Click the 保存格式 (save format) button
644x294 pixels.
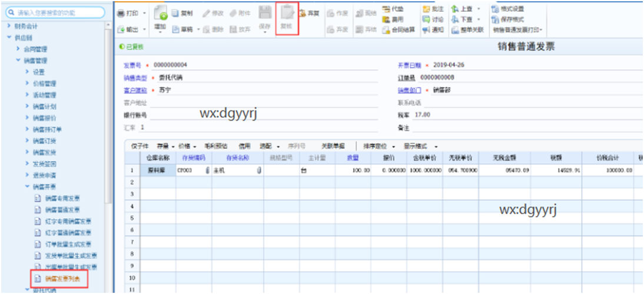(507, 19)
